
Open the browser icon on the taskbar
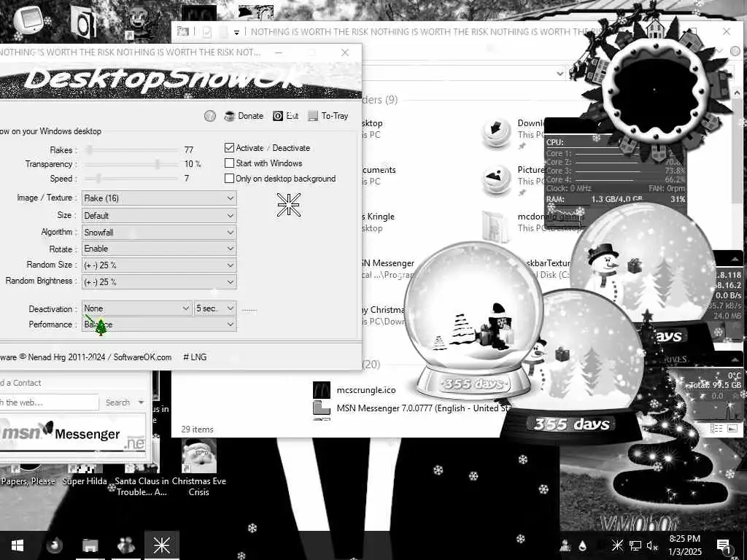(54, 545)
